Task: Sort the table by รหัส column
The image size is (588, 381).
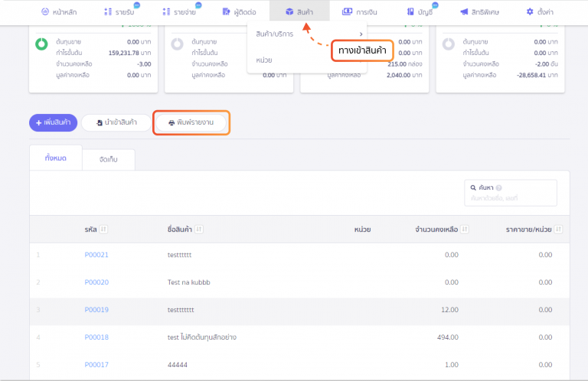Action: [103, 230]
